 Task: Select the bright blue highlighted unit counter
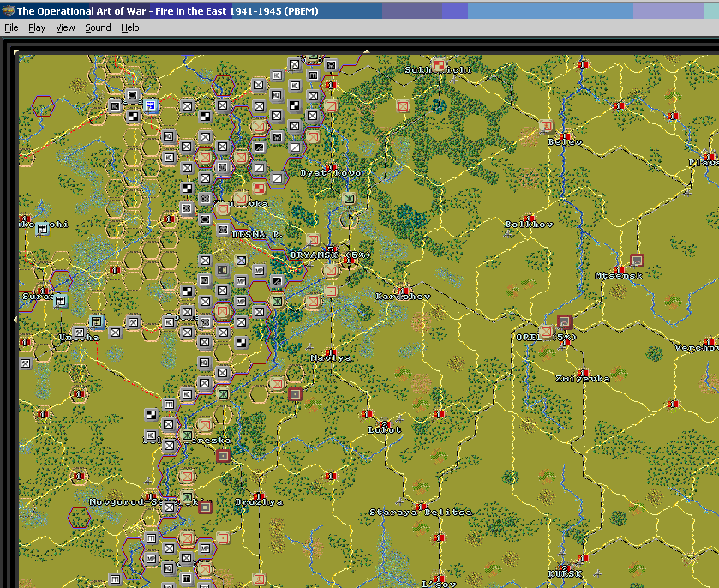click(151, 106)
